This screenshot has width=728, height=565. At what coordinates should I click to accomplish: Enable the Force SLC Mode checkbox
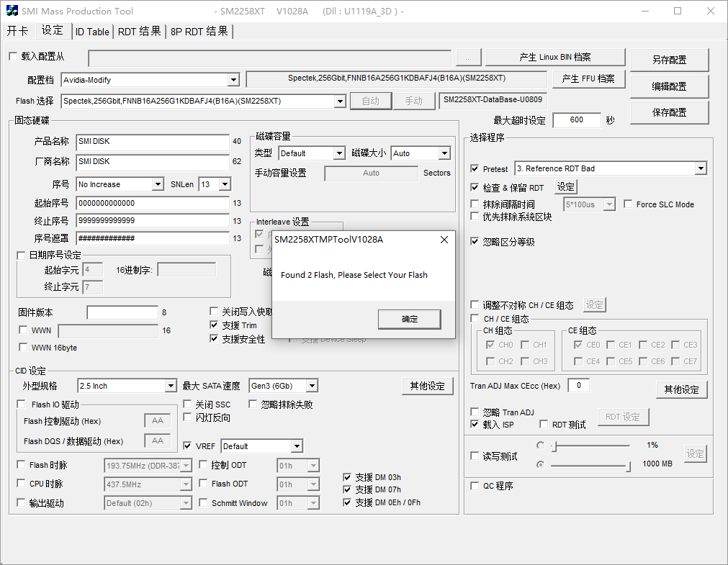[628, 204]
